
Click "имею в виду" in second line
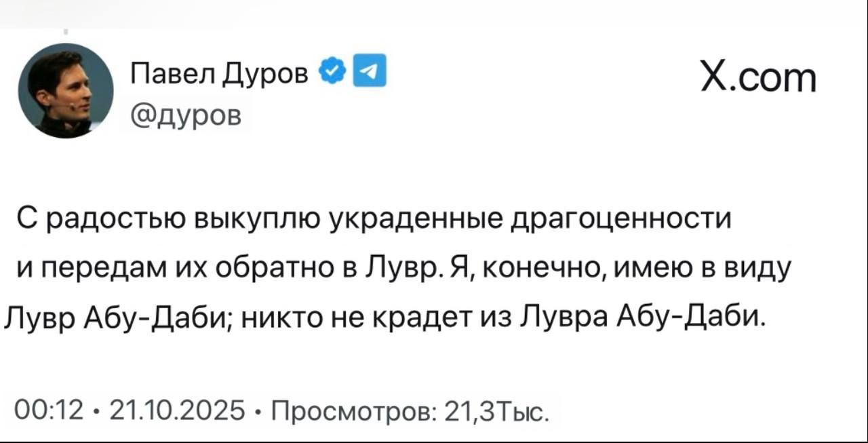click(x=696, y=269)
